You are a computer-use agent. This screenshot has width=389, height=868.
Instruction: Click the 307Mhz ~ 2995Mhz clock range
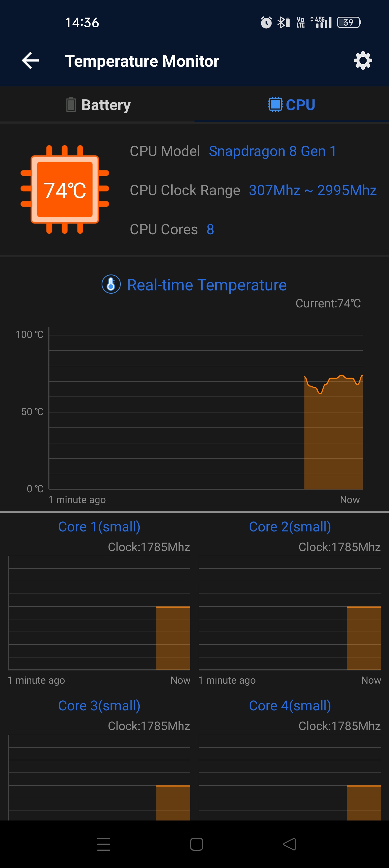coord(312,190)
